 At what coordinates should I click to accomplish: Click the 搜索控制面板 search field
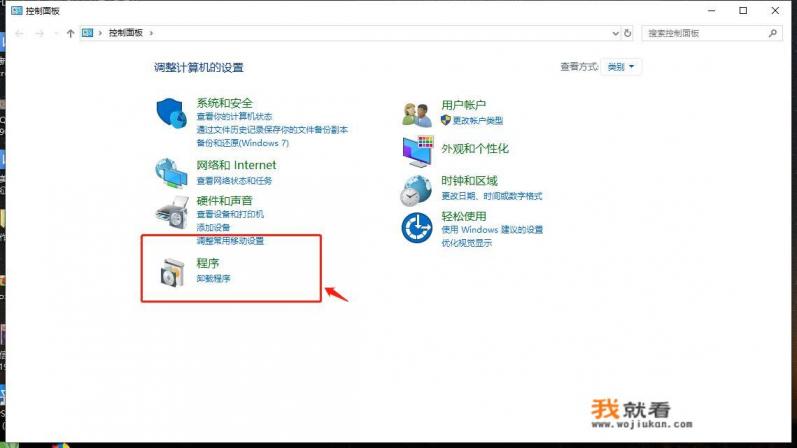coord(705,33)
